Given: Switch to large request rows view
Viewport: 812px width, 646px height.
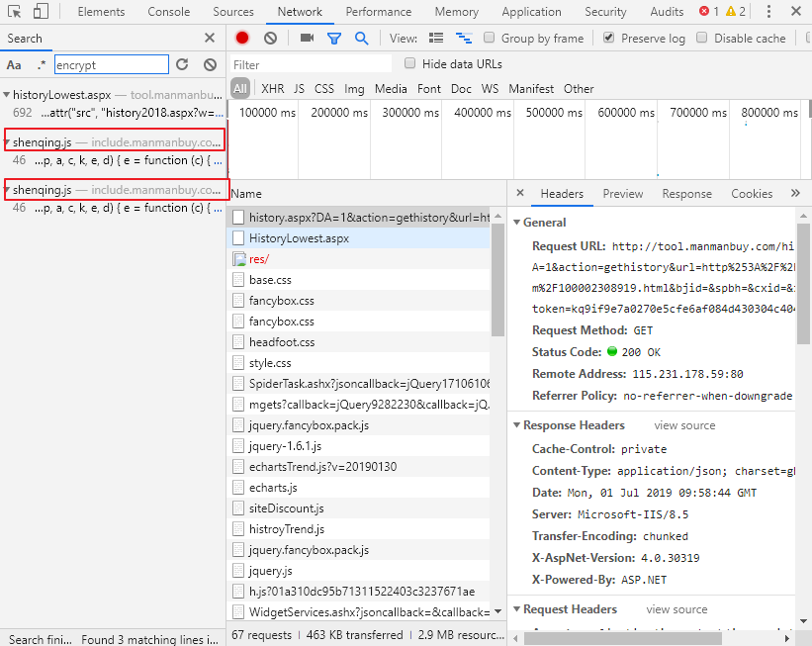Looking at the screenshot, I should 436,38.
